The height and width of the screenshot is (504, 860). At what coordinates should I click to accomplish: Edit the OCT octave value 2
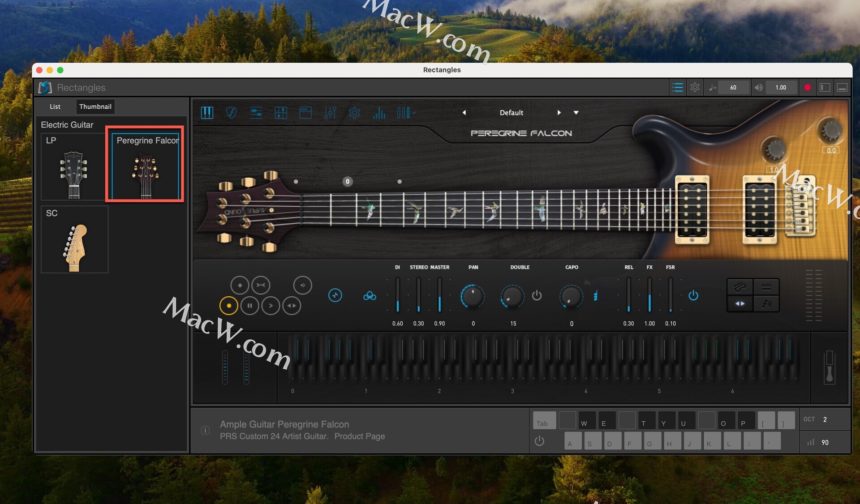pyautogui.click(x=825, y=419)
